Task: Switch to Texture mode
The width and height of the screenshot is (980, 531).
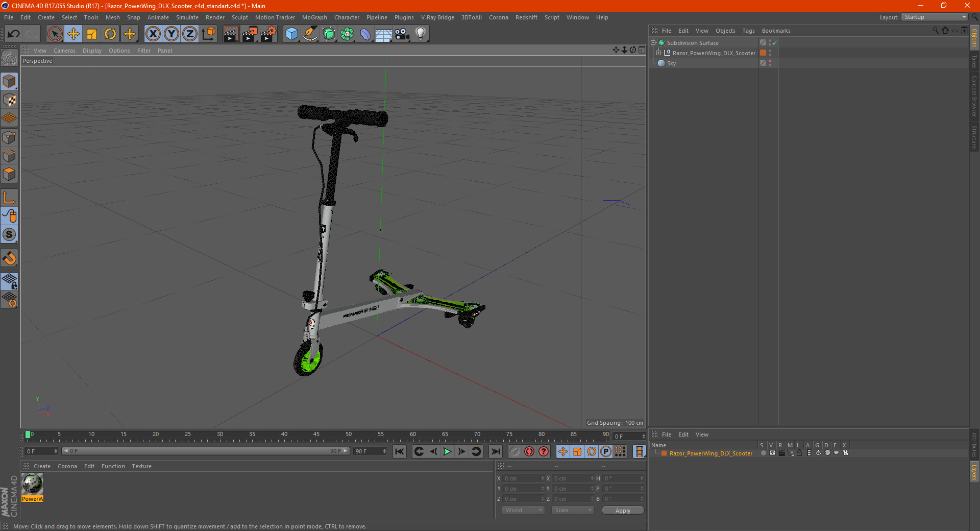Action: point(9,100)
